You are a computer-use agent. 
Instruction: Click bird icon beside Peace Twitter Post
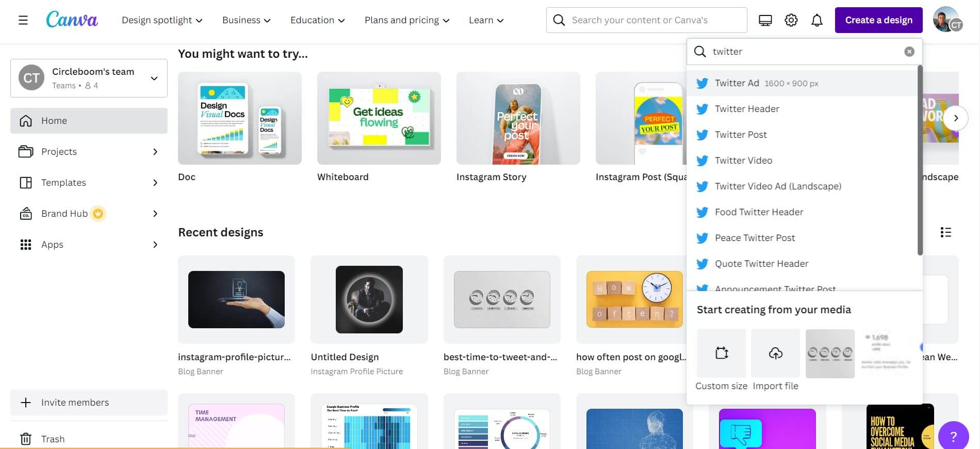[x=702, y=238]
